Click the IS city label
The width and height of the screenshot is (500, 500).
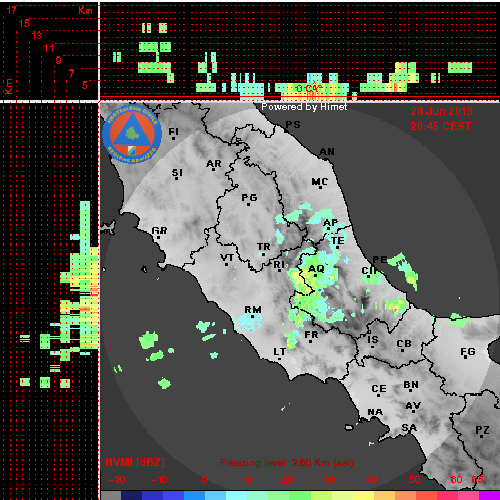point(373,340)
